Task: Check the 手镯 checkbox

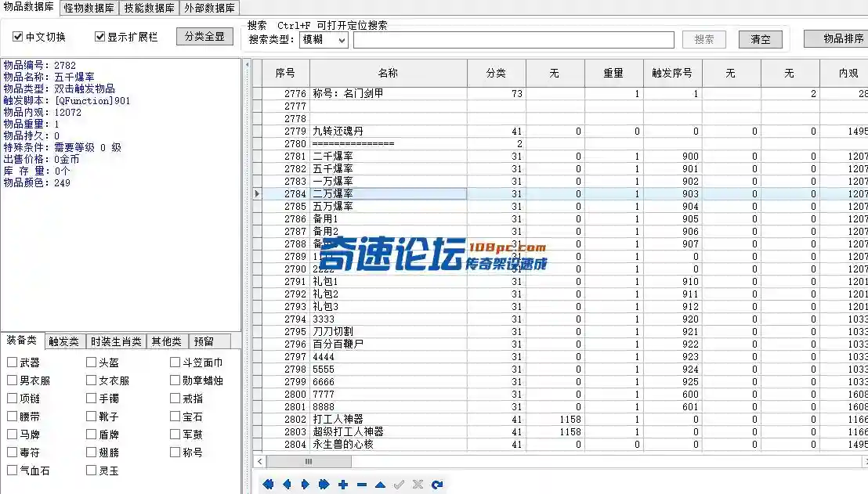Action: coord(92,398)
